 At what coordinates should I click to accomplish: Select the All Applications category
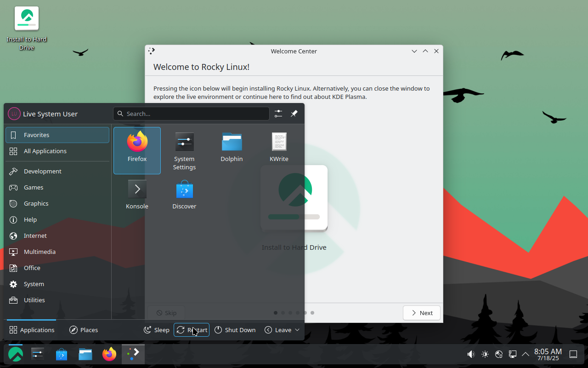pyautogui.click(x=57, y=151)
